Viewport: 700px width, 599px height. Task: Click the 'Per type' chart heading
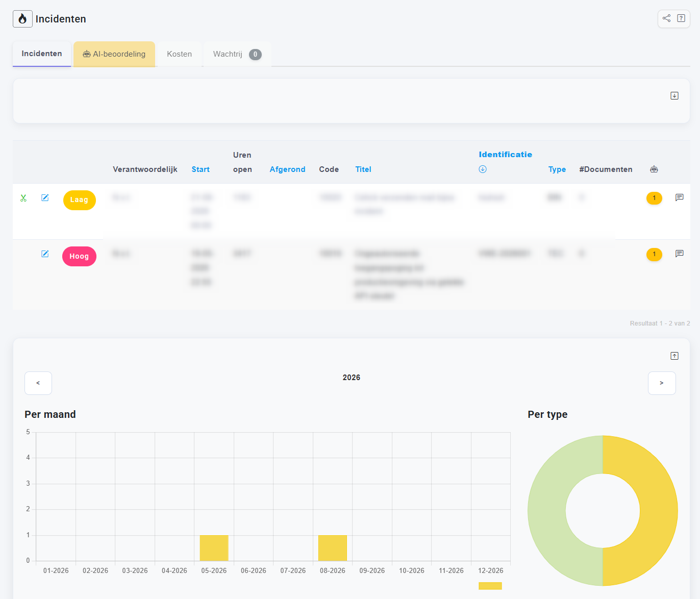pos(547,414)
